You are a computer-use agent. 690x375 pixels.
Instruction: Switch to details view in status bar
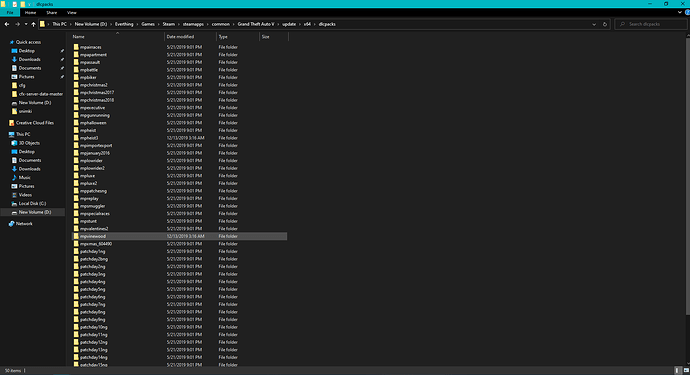click(x=678, y=371)
